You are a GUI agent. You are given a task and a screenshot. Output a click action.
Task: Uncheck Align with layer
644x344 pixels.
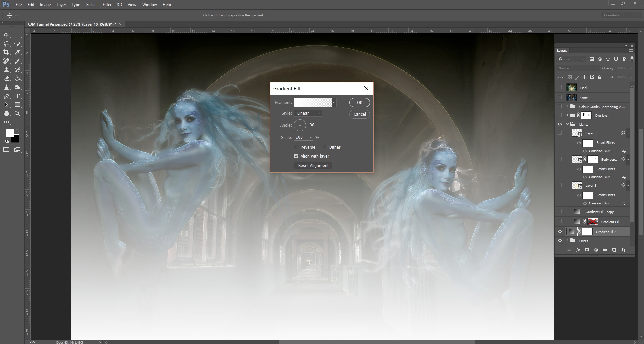(296, 156)
